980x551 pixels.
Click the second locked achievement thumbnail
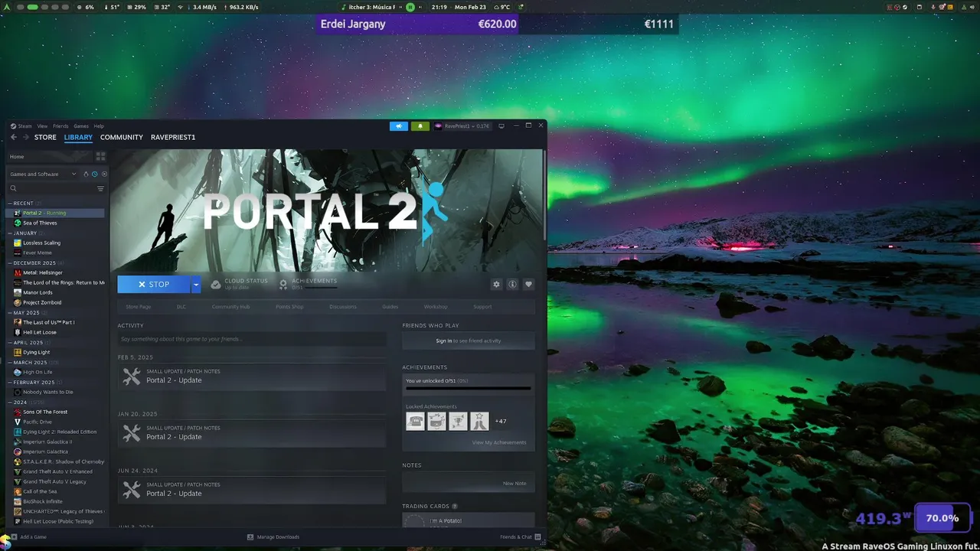pos(436,421)
